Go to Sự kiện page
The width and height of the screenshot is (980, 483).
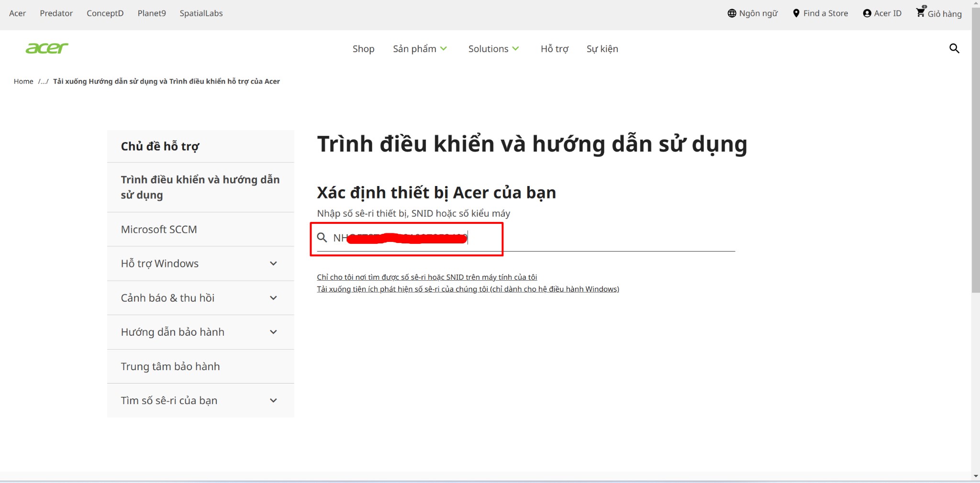pos(602,49)
